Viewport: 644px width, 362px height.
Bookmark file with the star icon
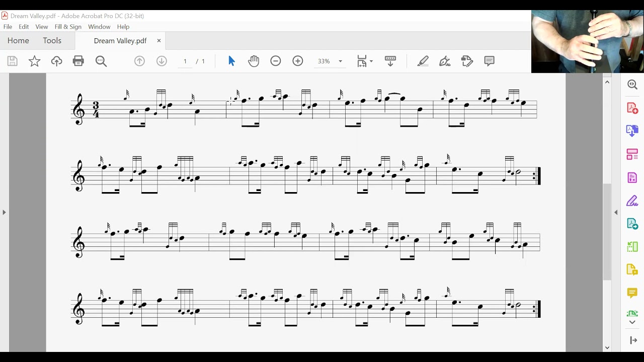[34, 61]
